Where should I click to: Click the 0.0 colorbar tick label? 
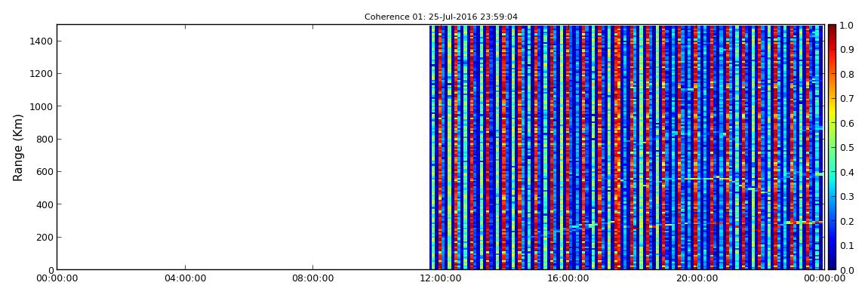tap(846, 270)
